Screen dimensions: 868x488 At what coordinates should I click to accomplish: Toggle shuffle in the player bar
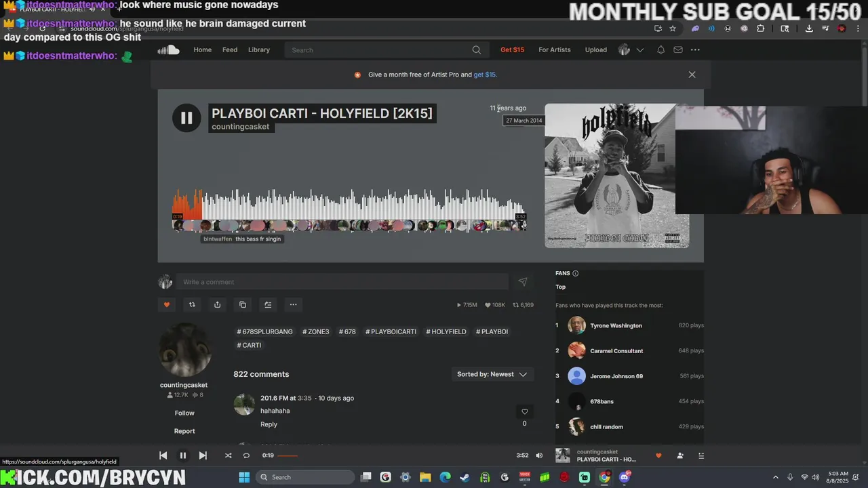coord(228,455)
